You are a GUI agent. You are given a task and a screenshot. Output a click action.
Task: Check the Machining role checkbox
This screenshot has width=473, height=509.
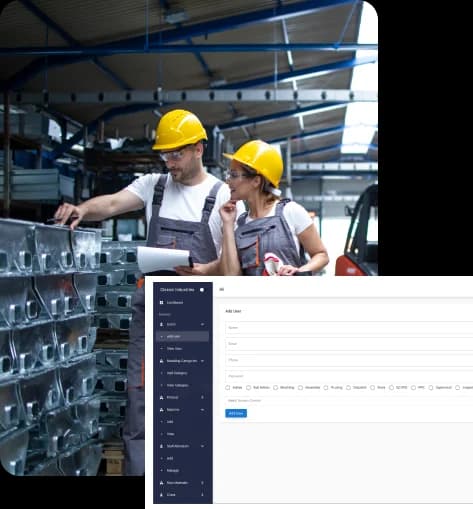pyautogui.click(x=276, y=388)
